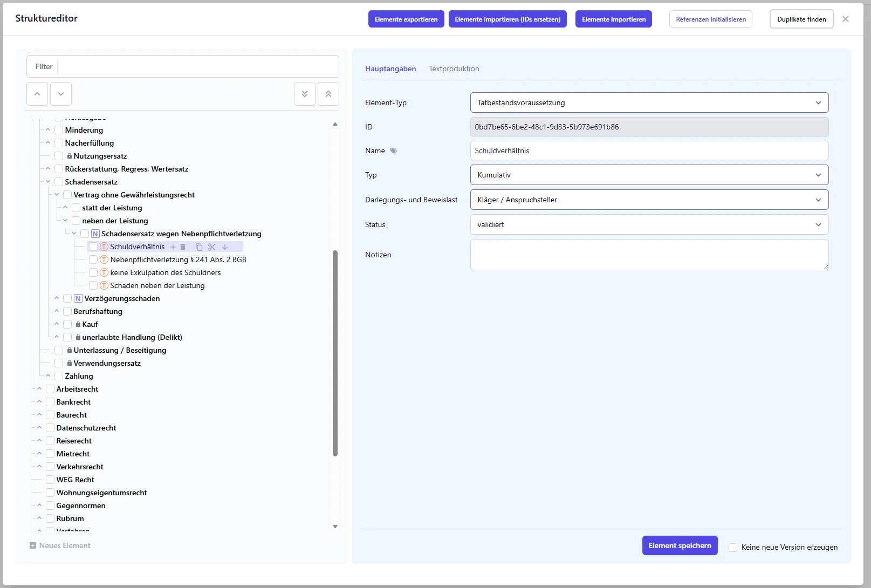The image size is (871, 588).
Task: Click Elemente importieren (IDs ersetzen) button
Action: click(507, 19)
